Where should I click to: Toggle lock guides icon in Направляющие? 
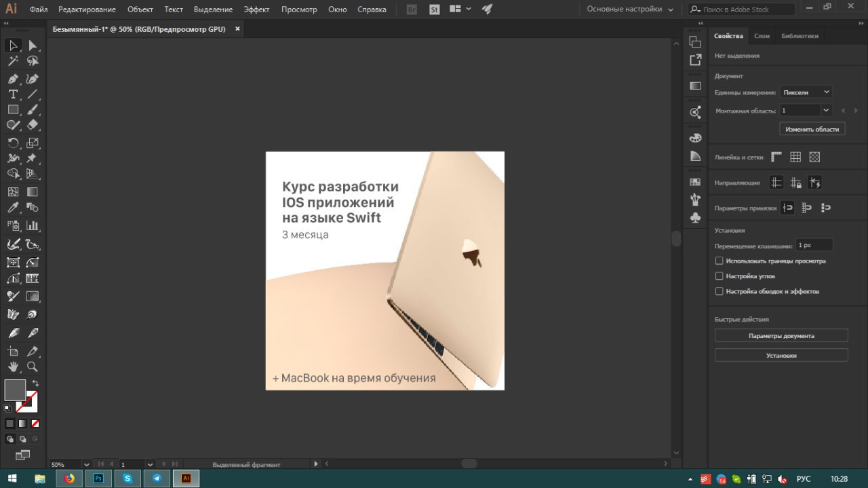pos(796,183)
